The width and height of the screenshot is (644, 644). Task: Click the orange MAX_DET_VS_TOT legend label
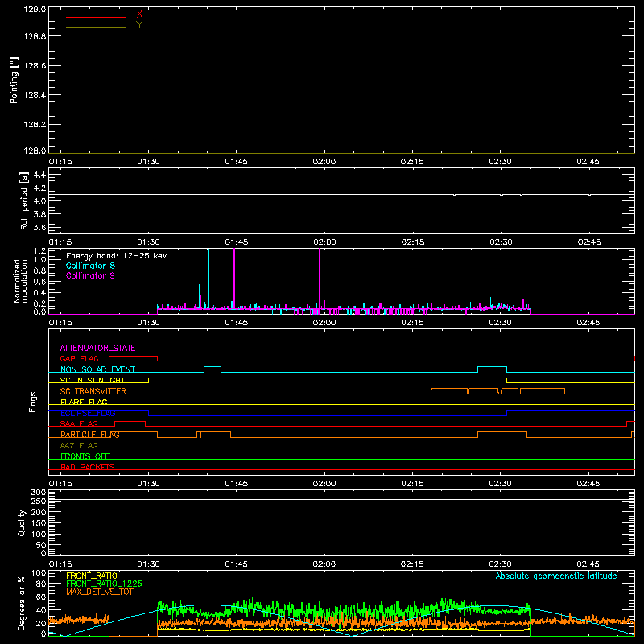[100, 592]
